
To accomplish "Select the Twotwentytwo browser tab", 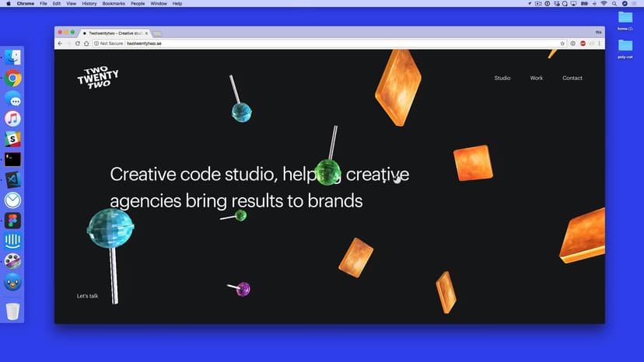I will click(117, 33).
